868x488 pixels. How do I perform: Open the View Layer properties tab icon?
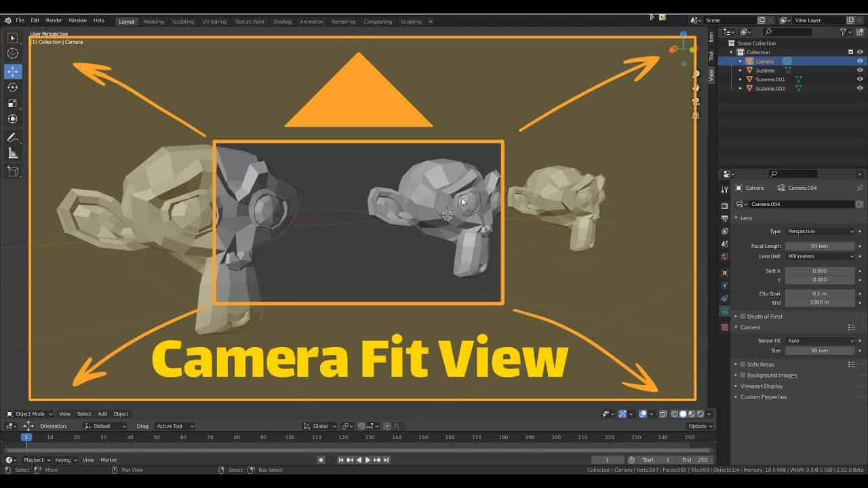click(x=724, y=231)
